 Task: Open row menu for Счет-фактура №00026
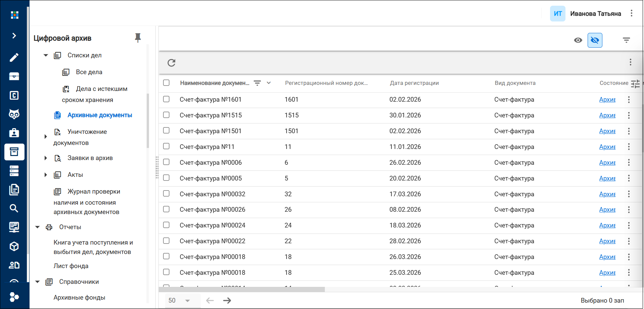click(x=629, y=210)
